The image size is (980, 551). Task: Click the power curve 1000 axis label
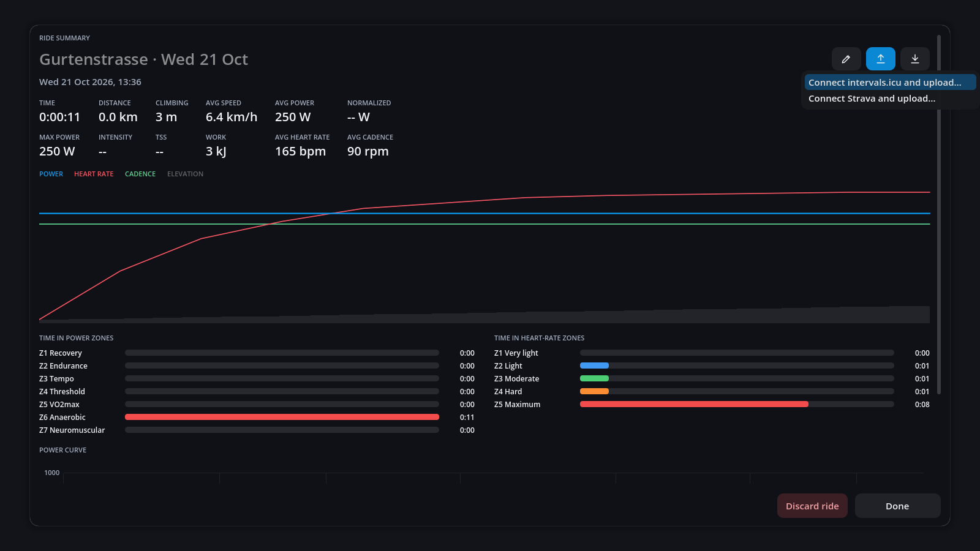pyautogui.click(x=52, y=473)
